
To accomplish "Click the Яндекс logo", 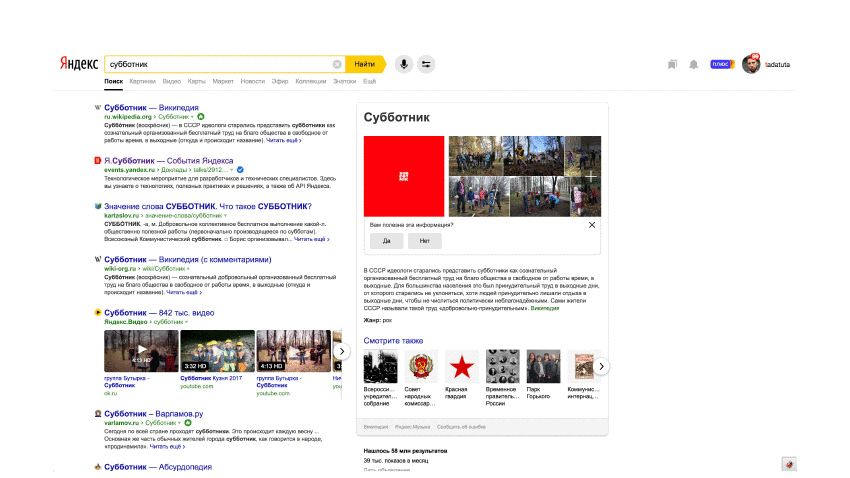I will [79, 63].
